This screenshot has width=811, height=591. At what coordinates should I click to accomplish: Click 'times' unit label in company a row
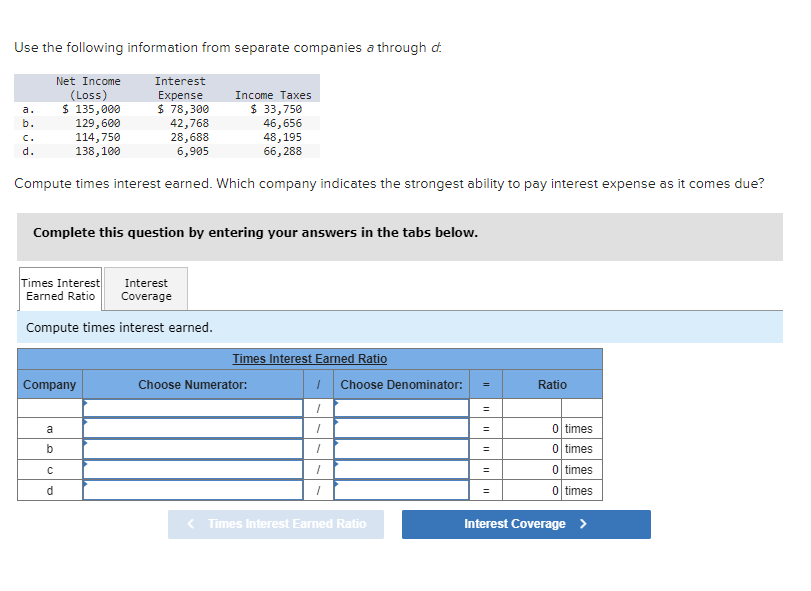click(x=578, y=429)
